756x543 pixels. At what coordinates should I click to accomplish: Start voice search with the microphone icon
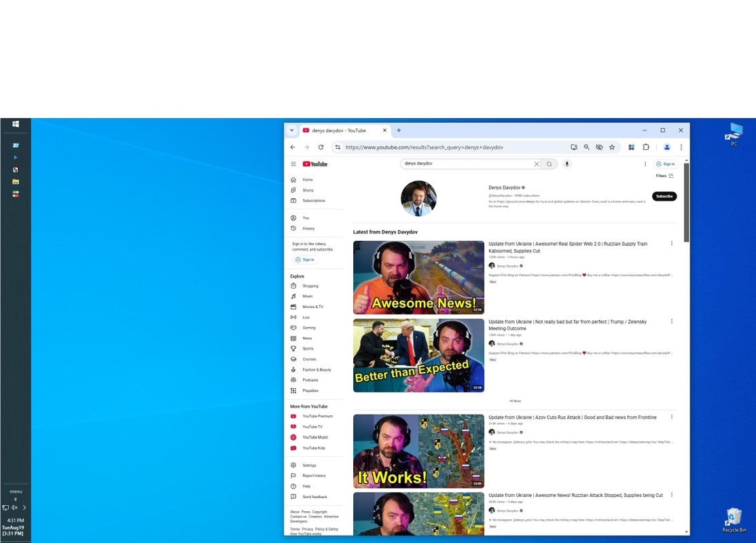(567, 164)
